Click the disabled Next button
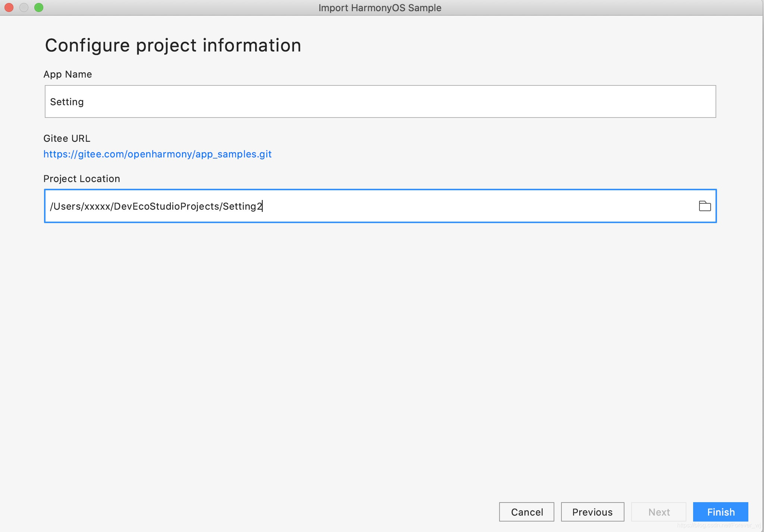 (x=659, y=512)
